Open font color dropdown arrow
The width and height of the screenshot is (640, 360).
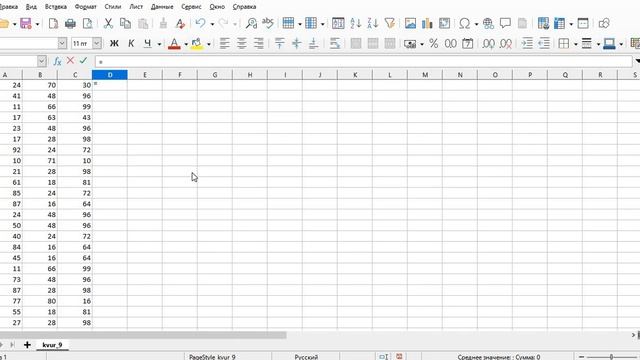coord(186,44)
